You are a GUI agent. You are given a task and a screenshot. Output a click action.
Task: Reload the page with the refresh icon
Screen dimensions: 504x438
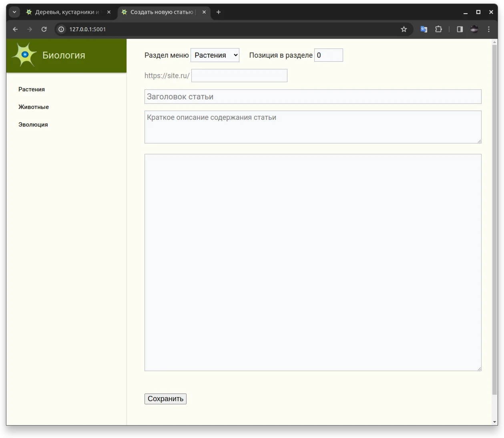pyautogui.click(x=44, y=29)
